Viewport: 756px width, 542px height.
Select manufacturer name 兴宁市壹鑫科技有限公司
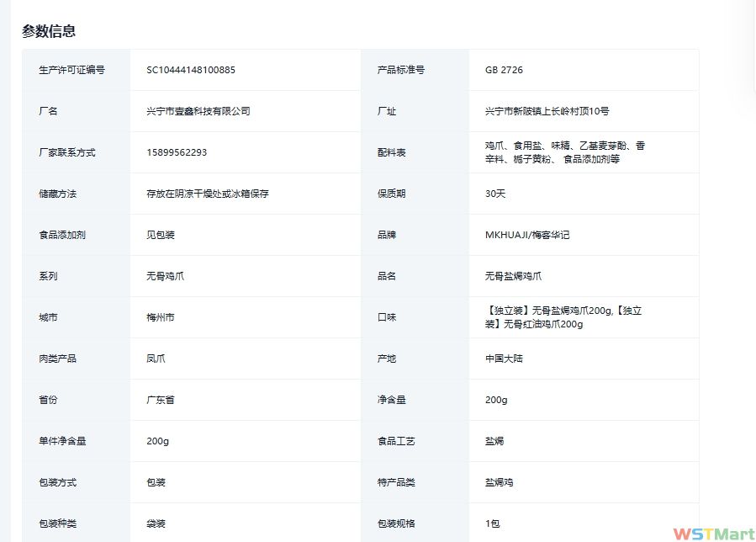[198, 111]
